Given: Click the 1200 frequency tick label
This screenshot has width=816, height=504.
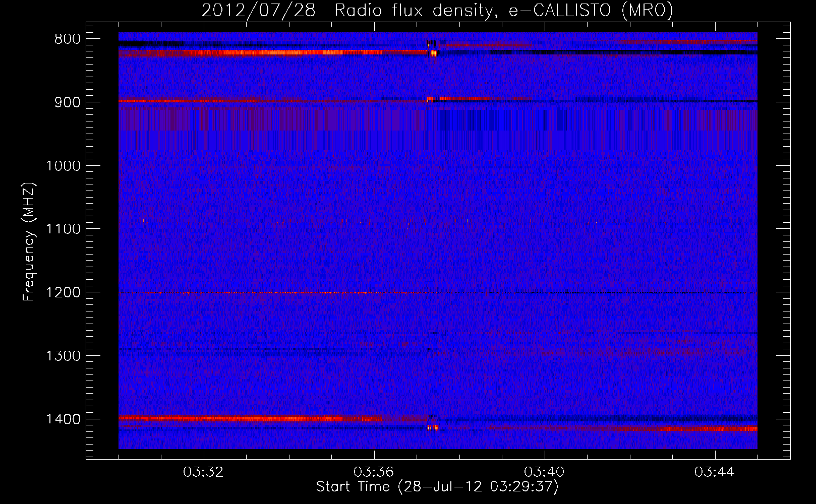Looking at the screenshot, I should [63, 293].
